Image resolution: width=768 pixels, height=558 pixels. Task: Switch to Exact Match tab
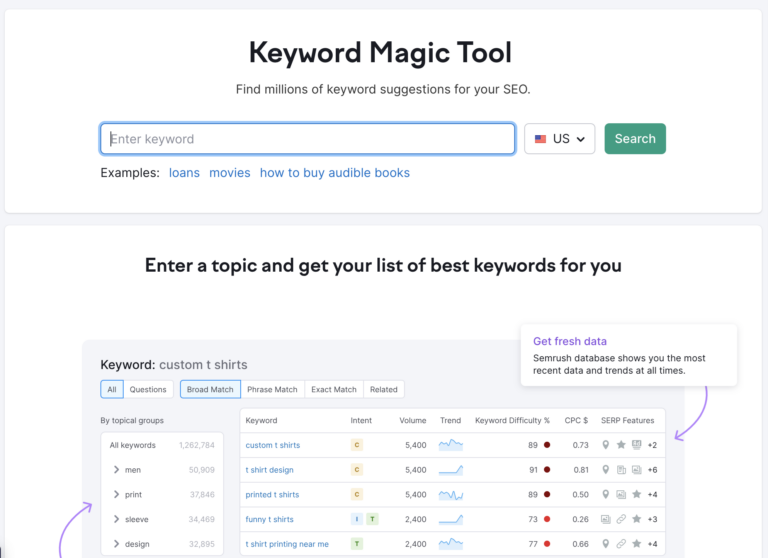click(x=334, y=389)
